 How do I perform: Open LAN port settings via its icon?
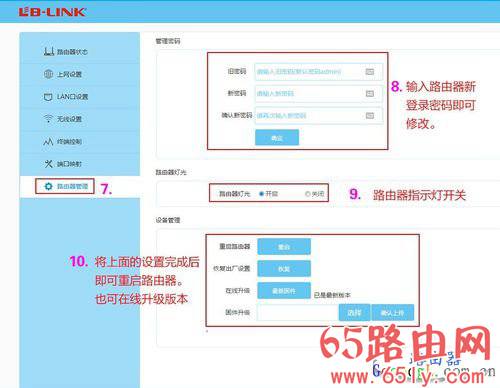tap(48, 97)
